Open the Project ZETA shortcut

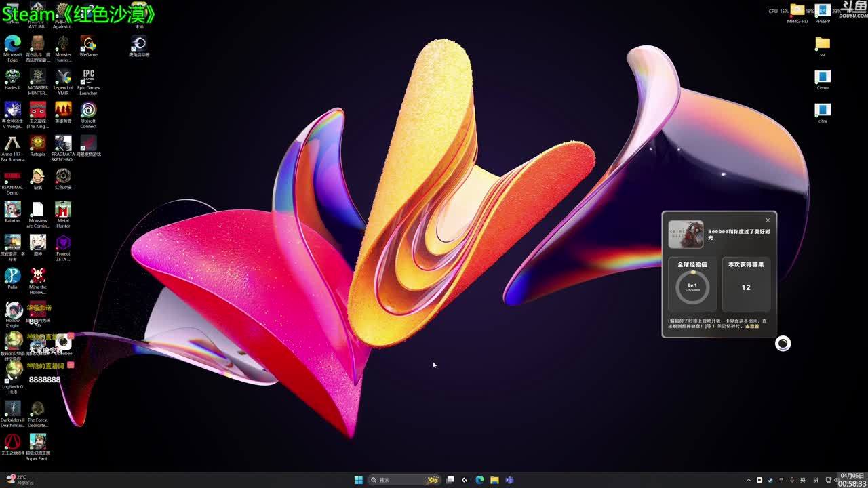(x=63, y=243)
